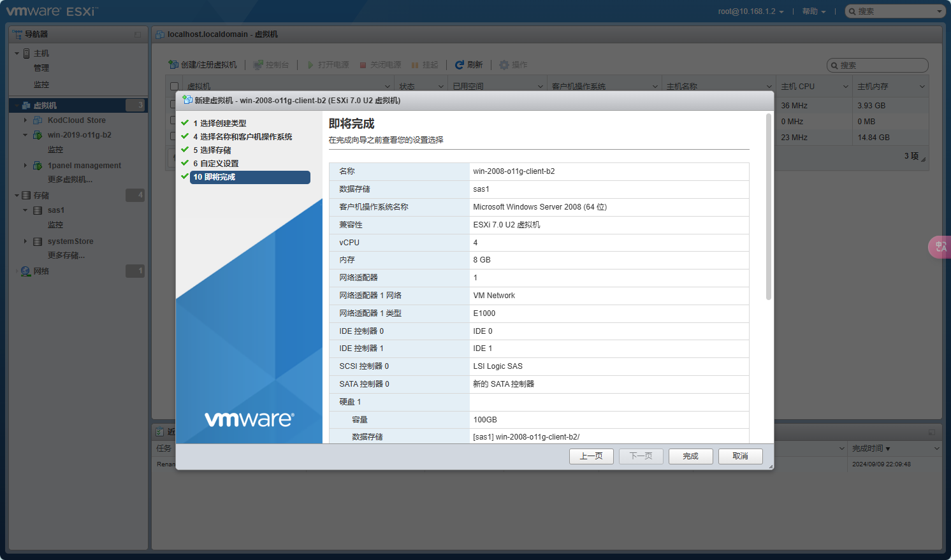Click the 操作 gear icon
This screenshot has width=951, height=560.
point(504,65)
